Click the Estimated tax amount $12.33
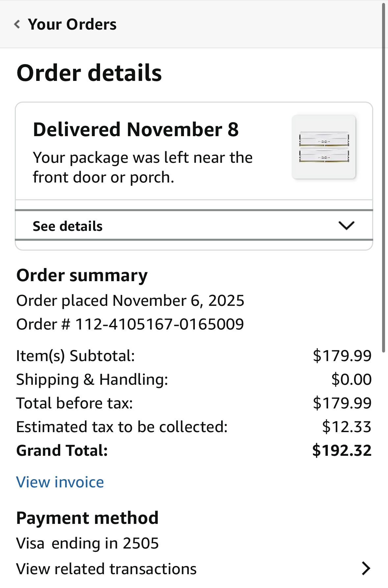 pos(347,427)
